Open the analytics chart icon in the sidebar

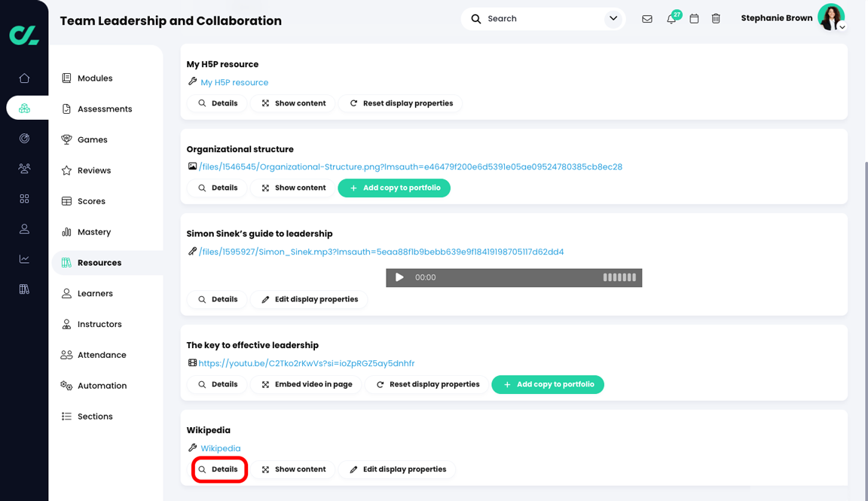pos(24,258)
